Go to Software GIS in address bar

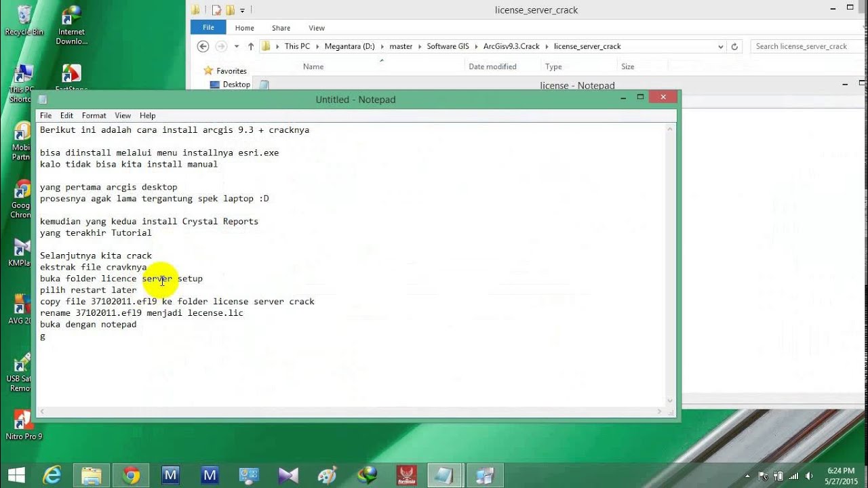click(448, 46)
